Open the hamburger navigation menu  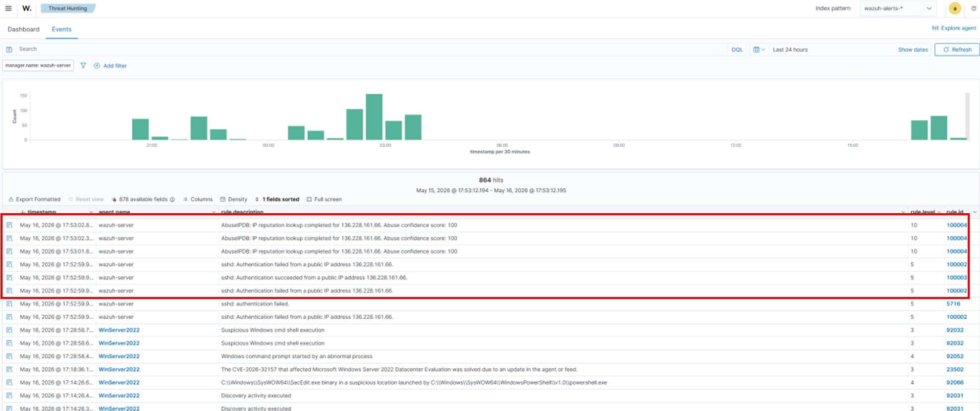point(8,8)
